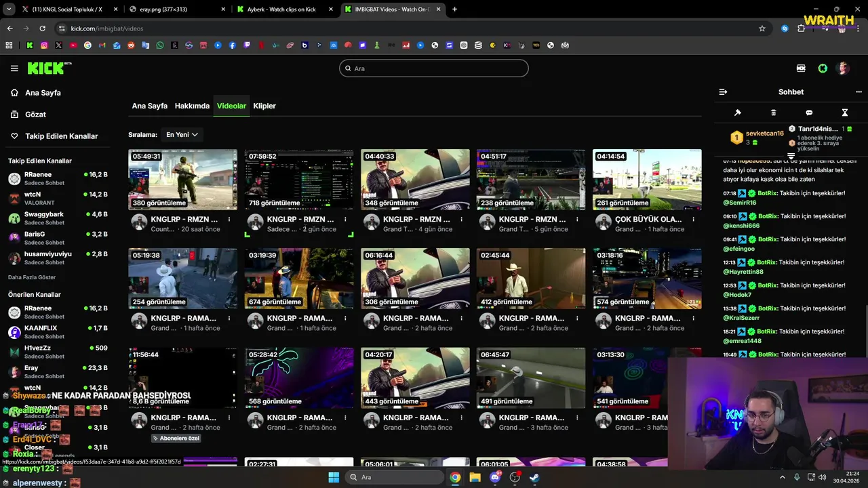Open a new Chrome tab

454,9
